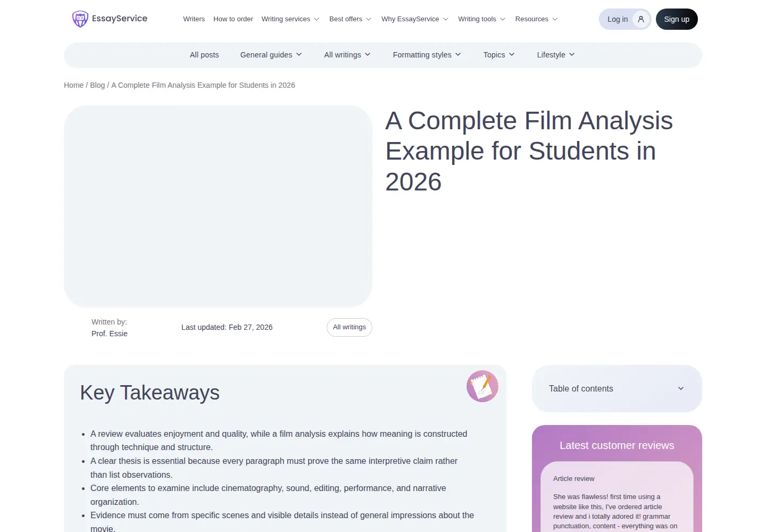766x532 pixels.
Task: Expand the Writing services chevron
Action: tap(317, 19)
